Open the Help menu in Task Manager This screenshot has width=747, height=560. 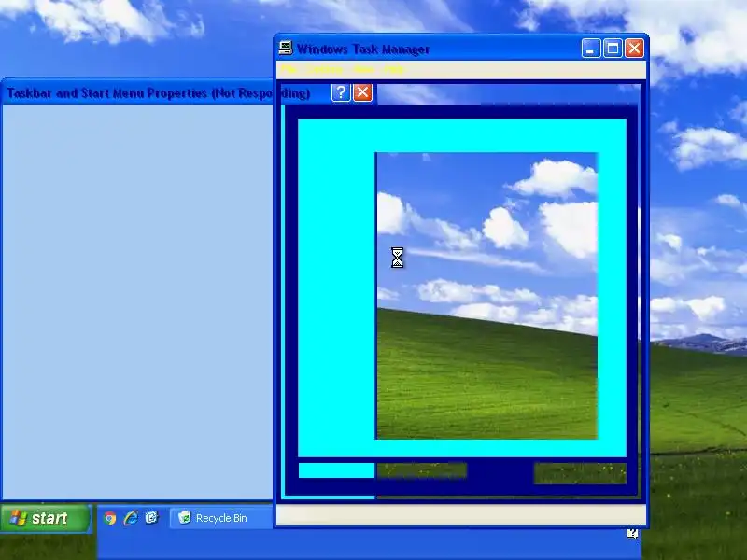[394, 69]
